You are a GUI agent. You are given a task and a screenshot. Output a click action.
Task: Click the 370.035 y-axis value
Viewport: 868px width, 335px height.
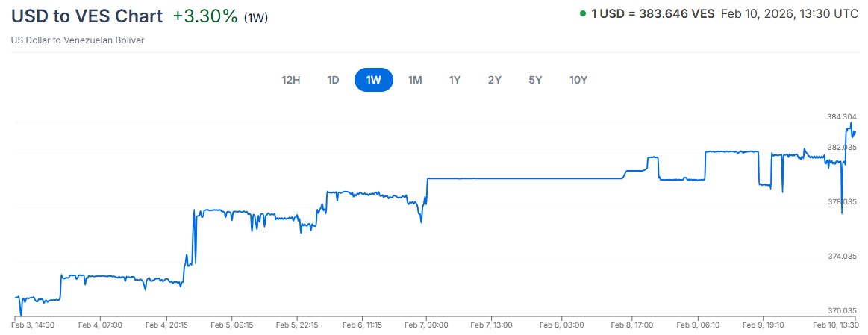[842, 310]
